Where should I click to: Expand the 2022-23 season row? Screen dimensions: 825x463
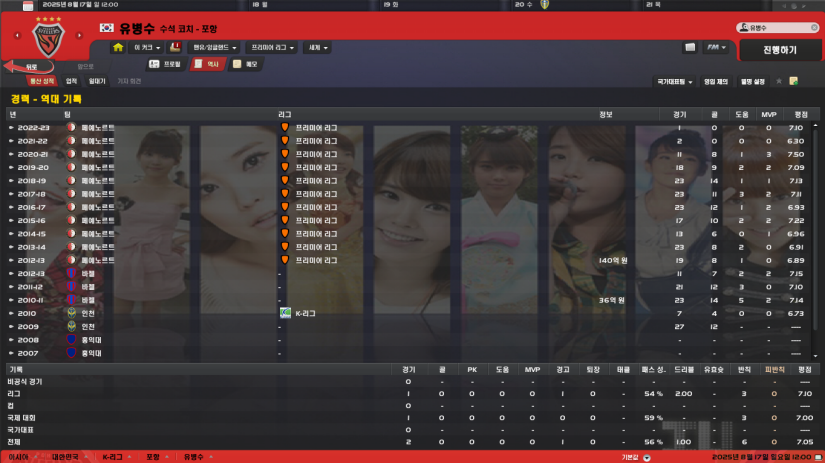(x=11, y=128)
